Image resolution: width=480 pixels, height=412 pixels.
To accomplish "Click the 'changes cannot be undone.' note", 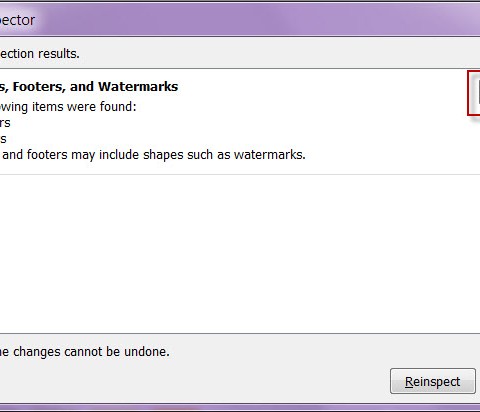I will click(x=85, y=352).
